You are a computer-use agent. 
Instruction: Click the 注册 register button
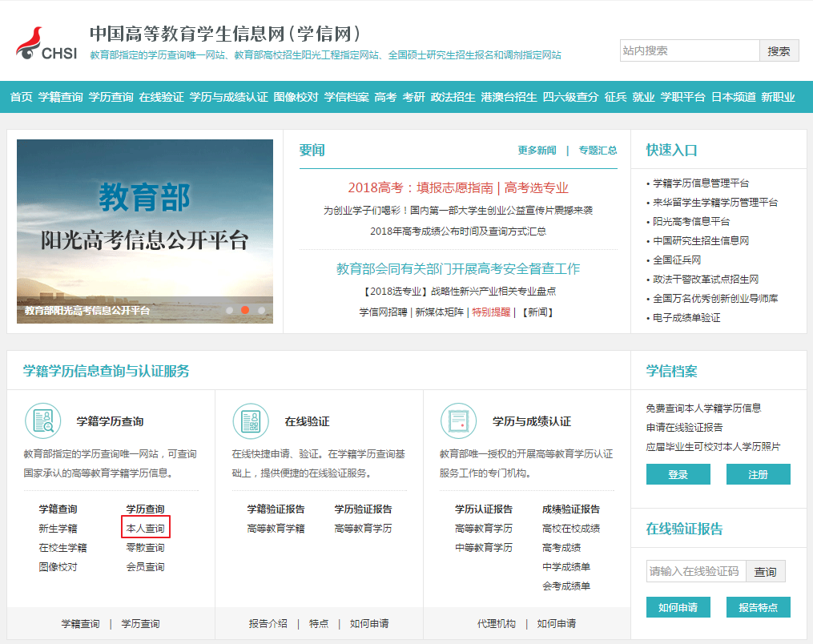(758, 474)
